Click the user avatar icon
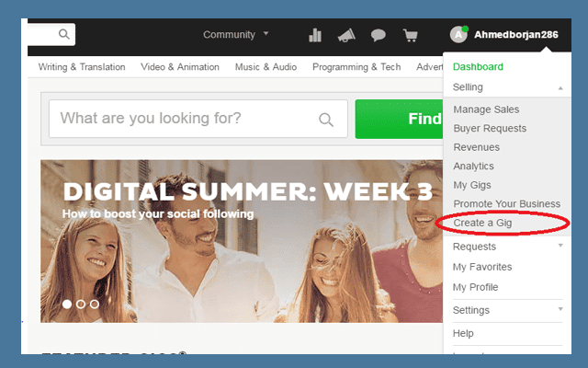The width and height of the screenshot is (588, 368). click(x=458, y=35)
